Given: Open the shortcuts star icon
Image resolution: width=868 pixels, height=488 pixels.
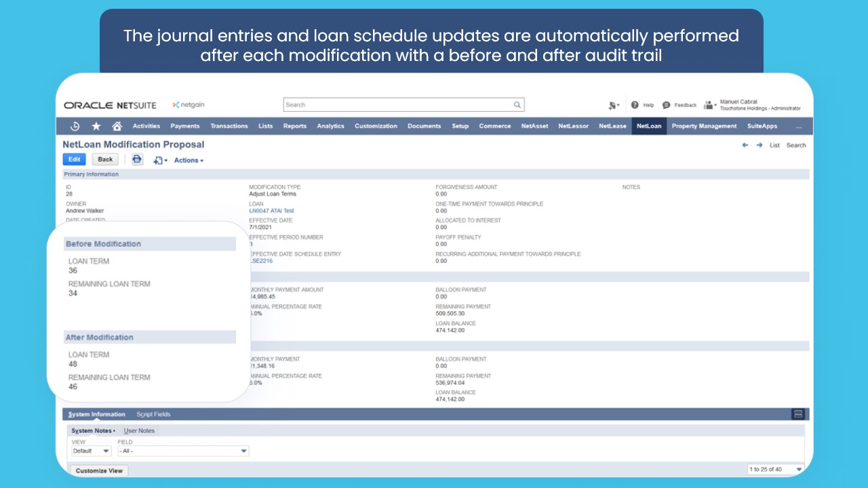Looking at the screenshot, I should pos(96,126).
